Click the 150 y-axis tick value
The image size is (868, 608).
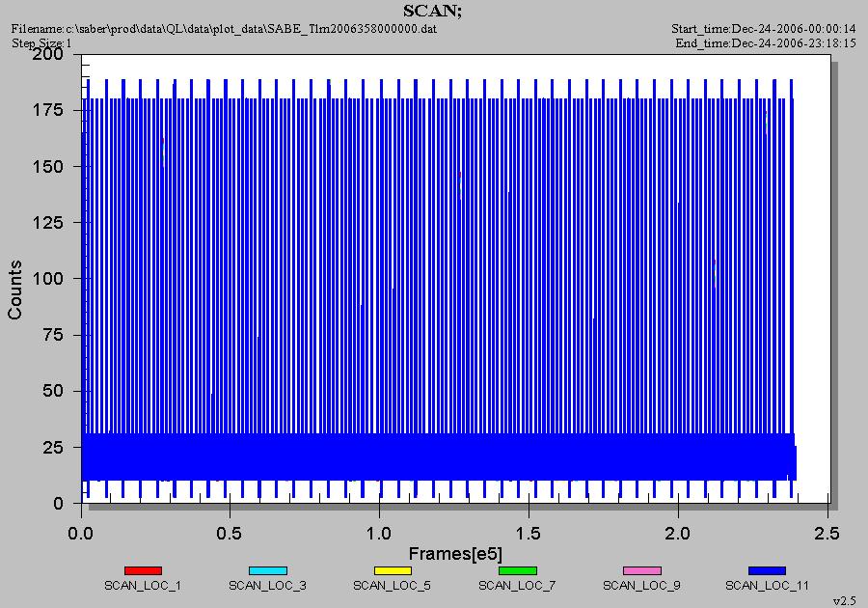point(48,166)
